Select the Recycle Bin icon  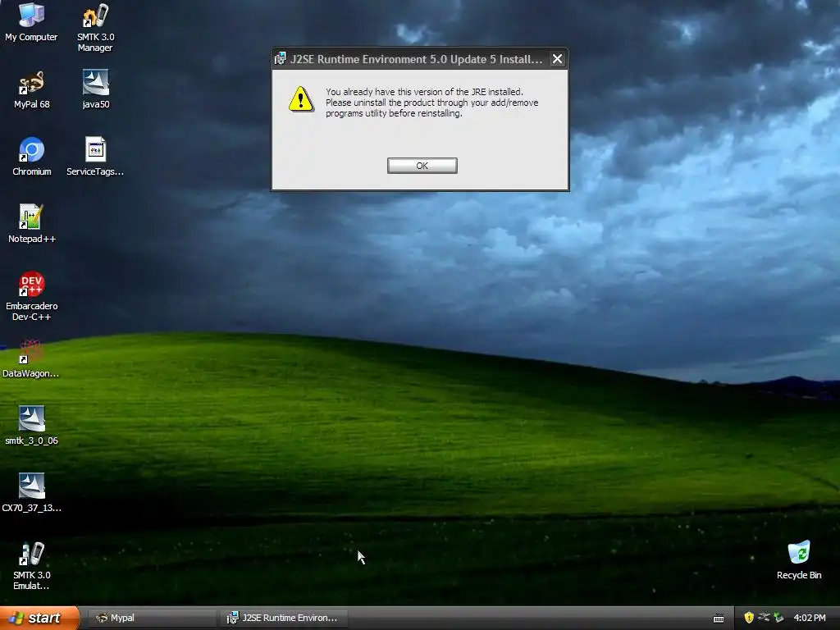799,561
